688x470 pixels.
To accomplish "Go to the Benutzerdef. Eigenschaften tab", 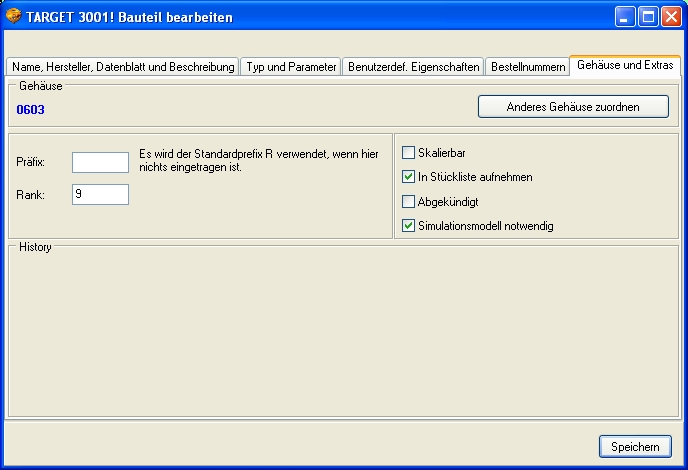I will [413, 67].
